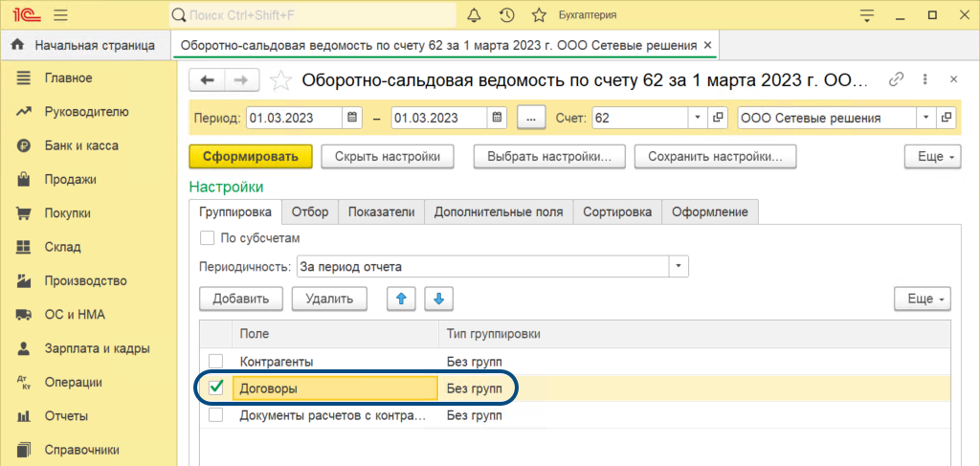
Task: Open calendar for period end date
Action: [x=497, y=117]
